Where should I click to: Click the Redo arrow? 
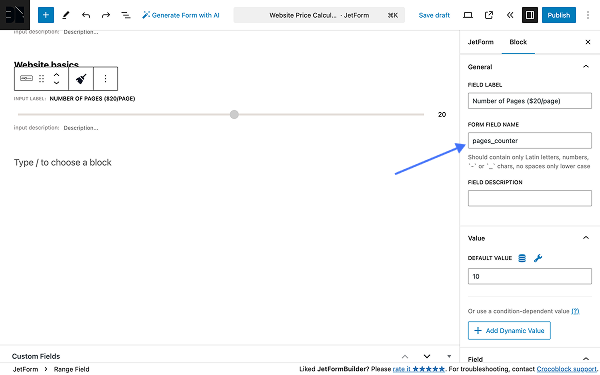coord(106,15)
